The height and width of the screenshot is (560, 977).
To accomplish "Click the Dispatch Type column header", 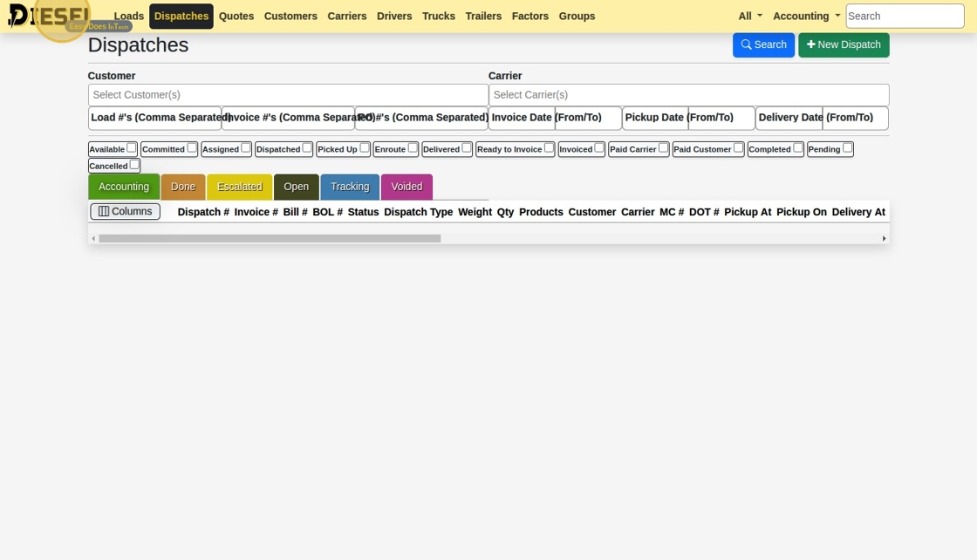I will coord(418,212).
